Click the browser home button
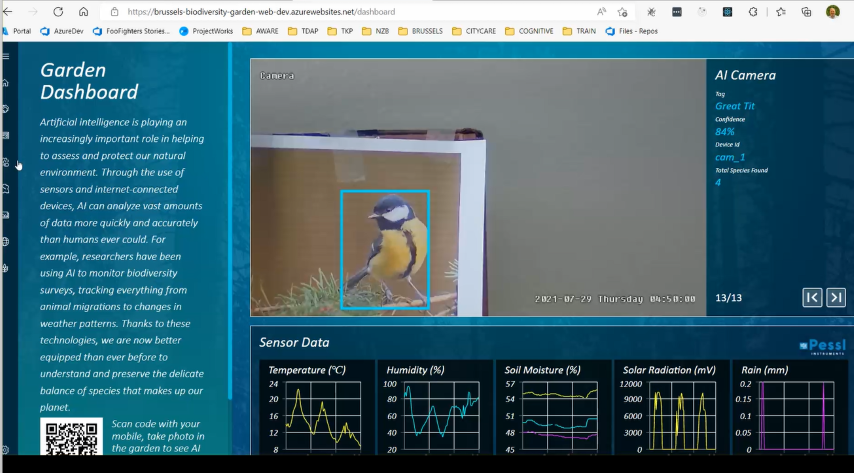The height and width of the screenshot is (473, 854). coord(83,12)
